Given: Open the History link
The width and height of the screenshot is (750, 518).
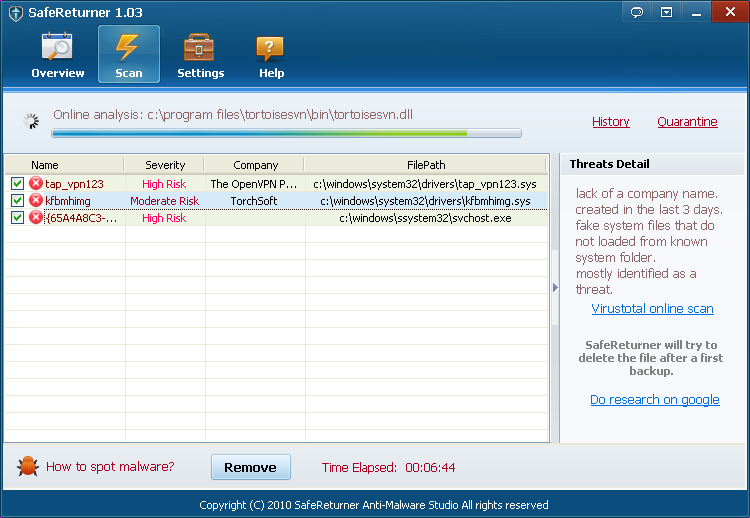Looking at the screenshot, I should click(610, 122).
